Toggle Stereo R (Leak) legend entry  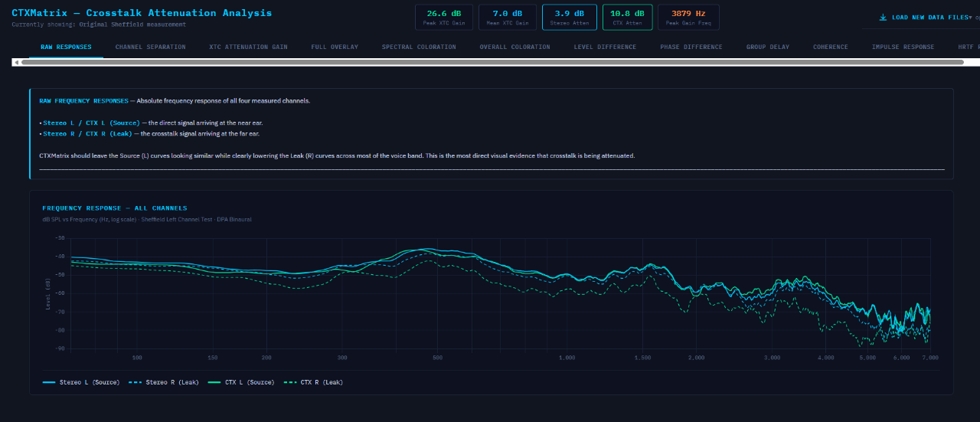[164, 382]
